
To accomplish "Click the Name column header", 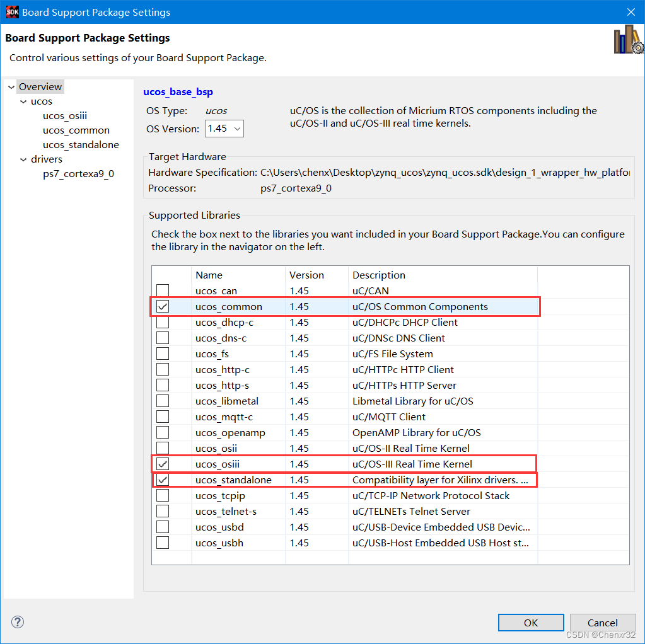I will click(238, 275).
